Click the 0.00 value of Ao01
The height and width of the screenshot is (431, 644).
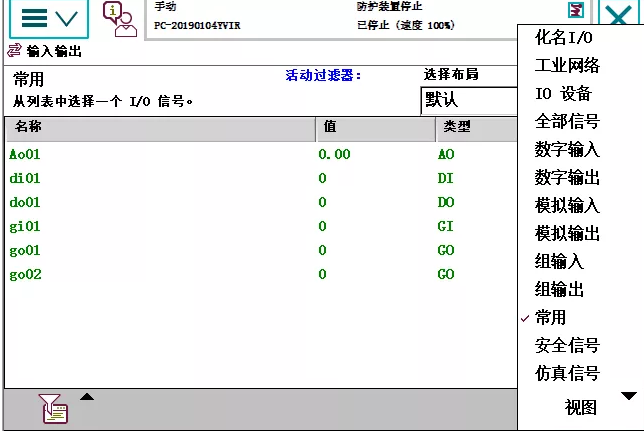pyautogui.click(x=334, y=154)
